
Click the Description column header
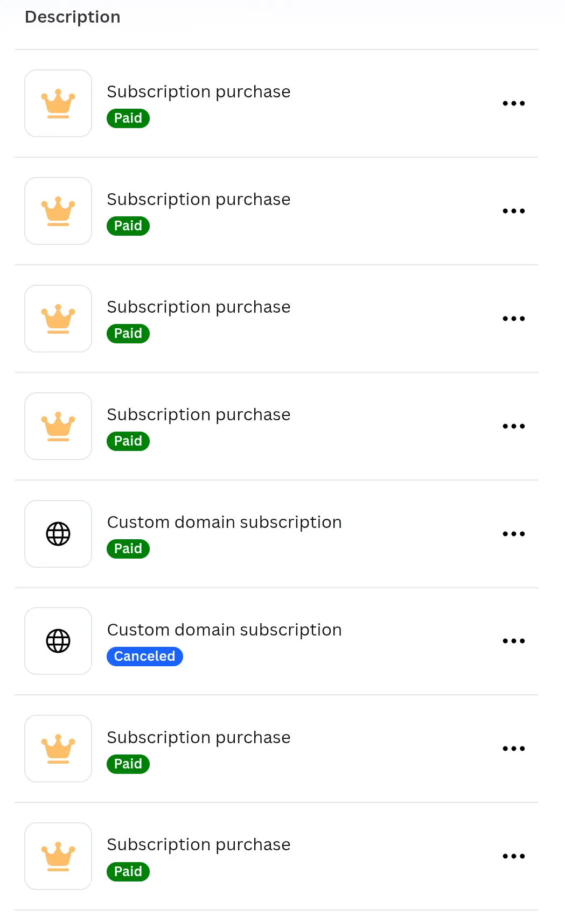tap(73, 17)
